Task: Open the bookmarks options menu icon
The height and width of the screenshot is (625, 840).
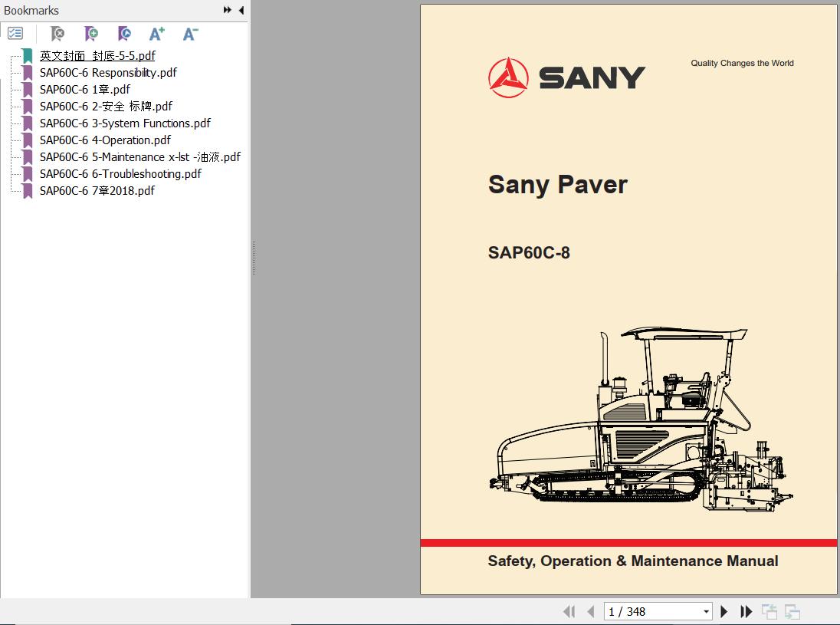Action: (x=15, y=34)
